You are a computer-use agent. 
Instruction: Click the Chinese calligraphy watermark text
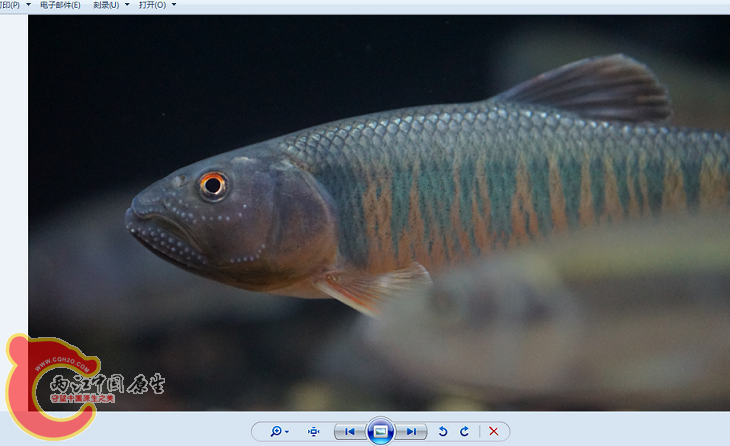point(108,383)
